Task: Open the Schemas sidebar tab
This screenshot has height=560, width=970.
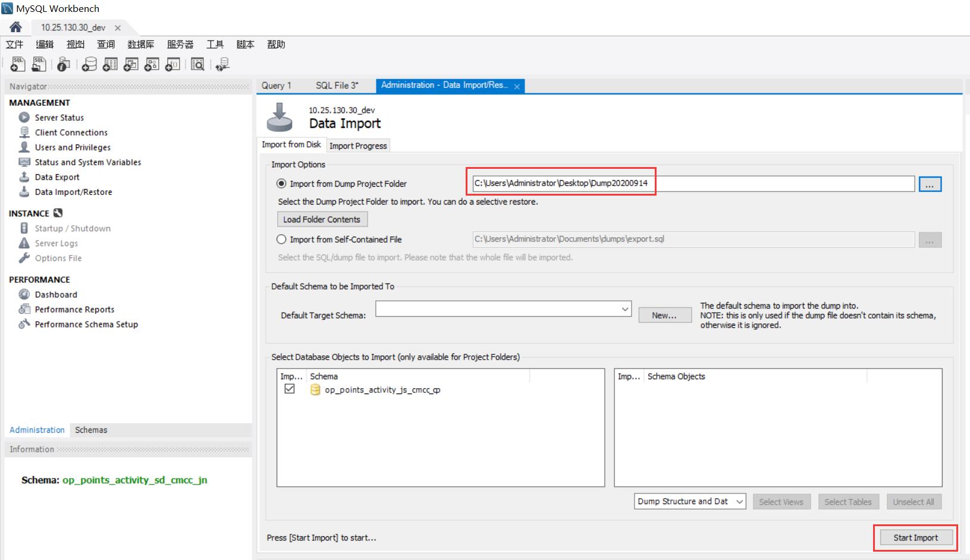Action: click(90, 430)
